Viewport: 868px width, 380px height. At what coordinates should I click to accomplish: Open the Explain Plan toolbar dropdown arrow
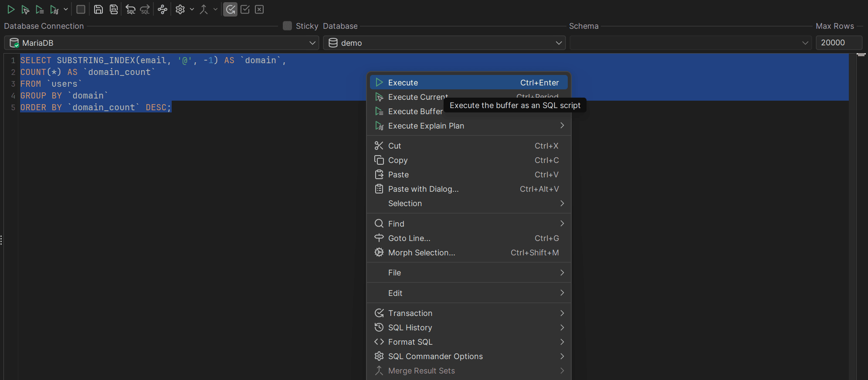tap(66, 9)
